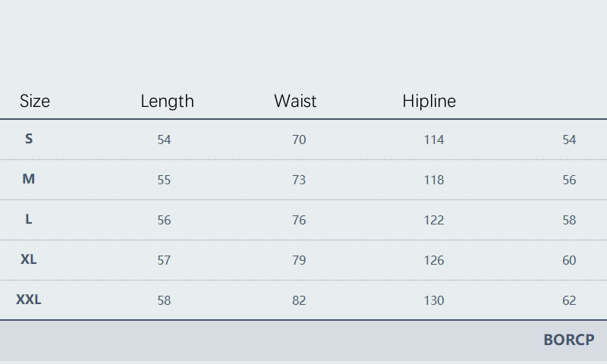Select the XL size row label
The width and height of the screenshot is (607, 364).
[29, 259]
